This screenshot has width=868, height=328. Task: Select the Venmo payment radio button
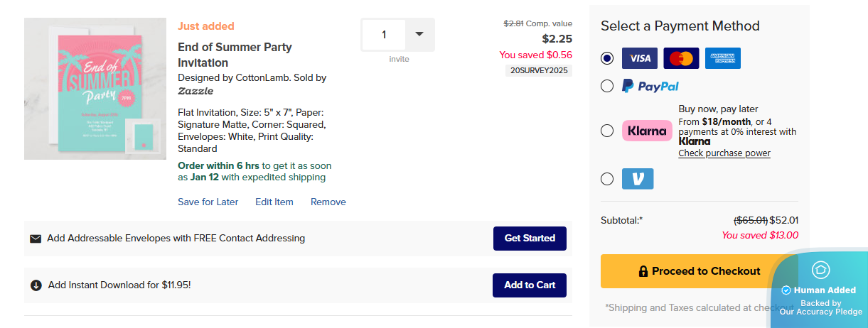pos(607,179)
